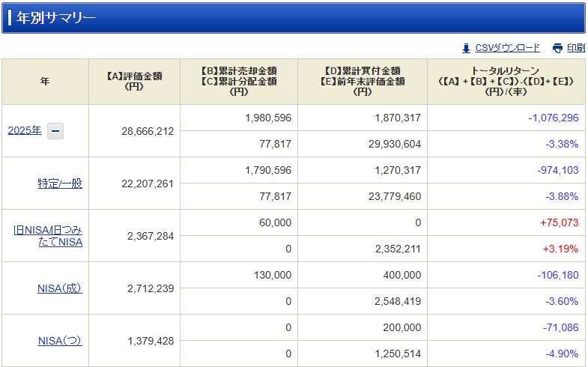
Task: Select the +75,073 total return
Action: pyautogui.click(x=559, y=222)
